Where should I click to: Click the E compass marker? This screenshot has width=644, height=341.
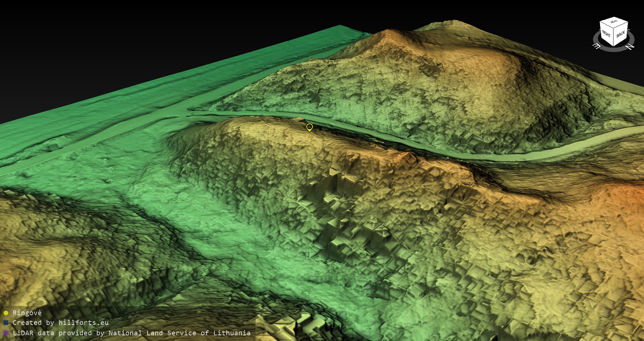[x=597, y=46]
